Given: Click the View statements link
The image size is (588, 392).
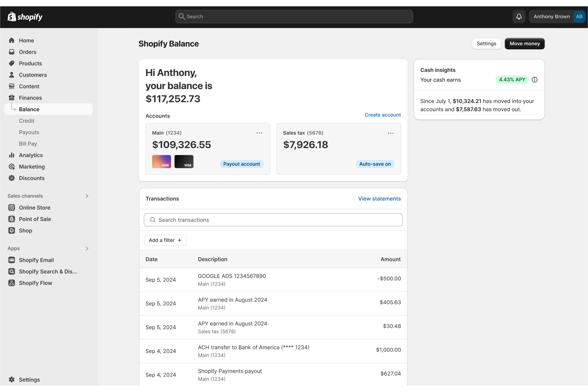Looking at the screenshot, I should click(x=379, y=199).
